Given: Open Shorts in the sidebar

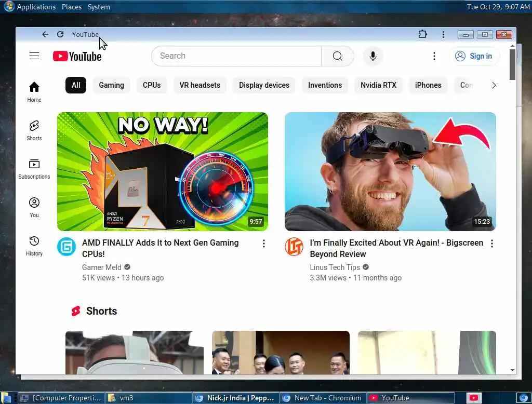Looking at the screenshot, I should coord(34,130).
